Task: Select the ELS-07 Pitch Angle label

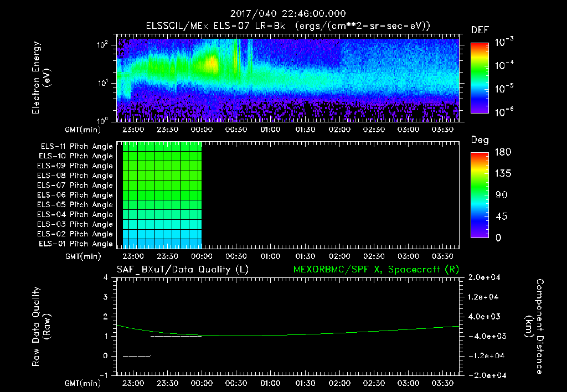Action: point(75,185)
